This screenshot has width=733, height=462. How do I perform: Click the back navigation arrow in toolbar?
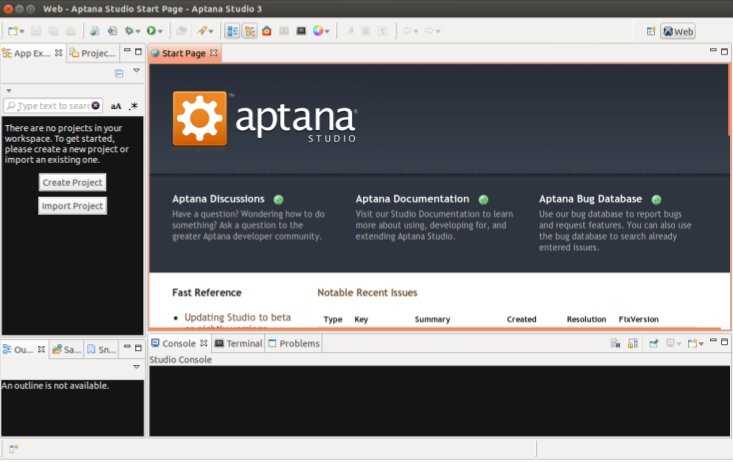(x=407, y=31)
